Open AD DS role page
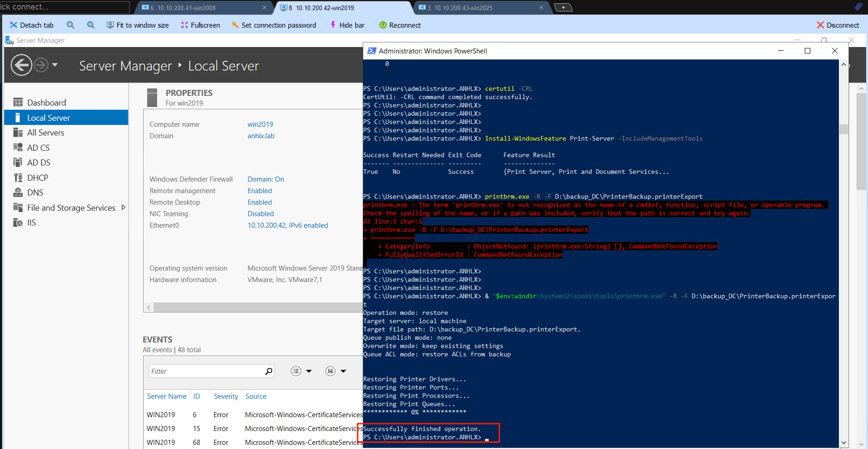The image size is (868, 449). point(39,162)
